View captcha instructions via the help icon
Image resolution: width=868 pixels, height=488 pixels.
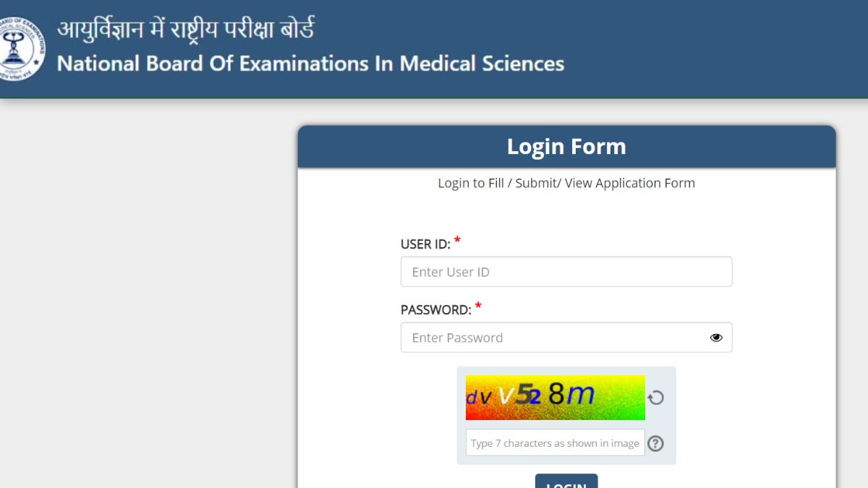656,444
